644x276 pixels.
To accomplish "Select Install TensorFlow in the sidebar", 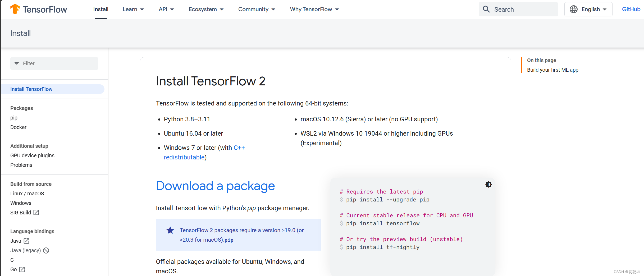I will [x=31, y=89].
